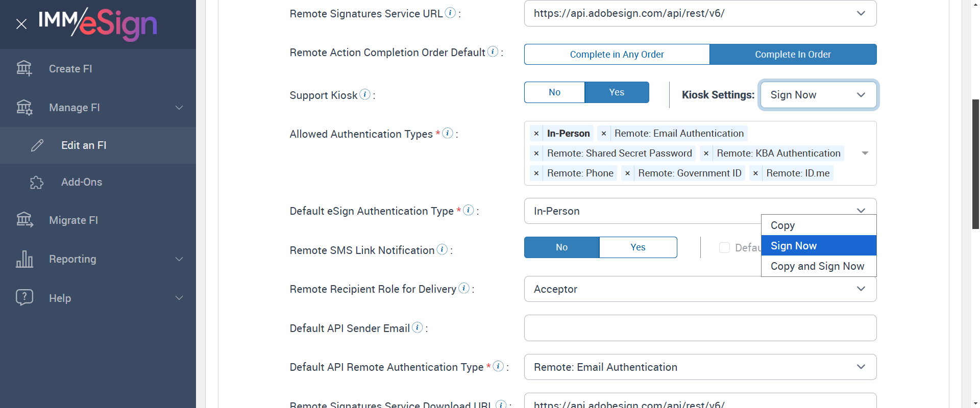Choose Copy from Kiosk Settings list
The width and height of the screenshot is (980, 408).
coord(782,225)
